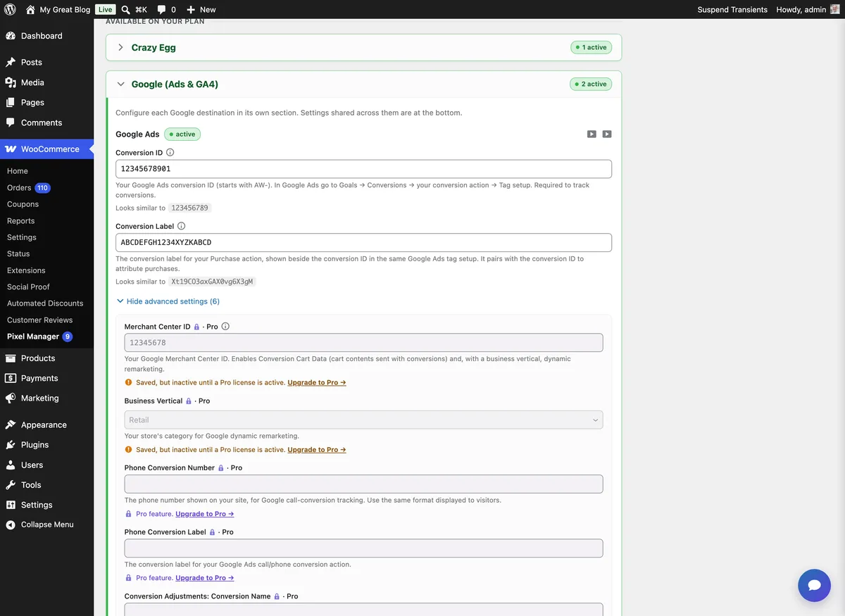The image size is (845, 616).
Task: Click the Google Ads active badge
Action: [182, 134]
